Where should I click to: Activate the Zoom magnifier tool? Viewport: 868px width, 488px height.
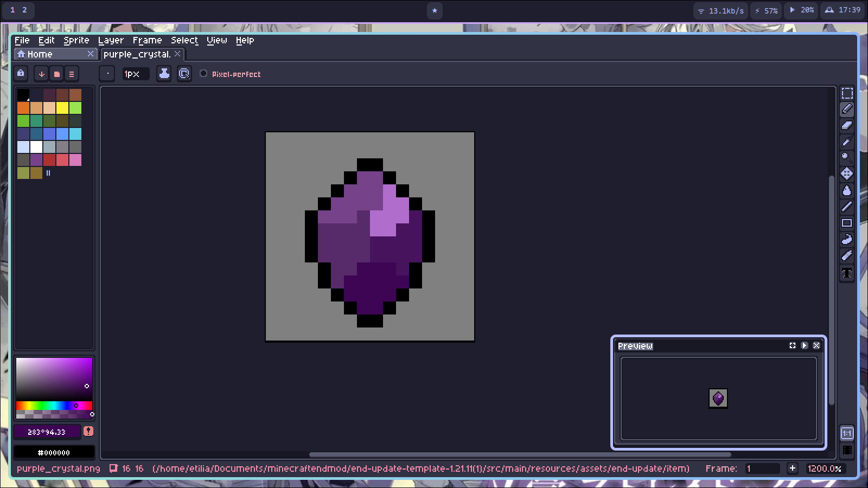pyautogui.click(x=847, y=158)
